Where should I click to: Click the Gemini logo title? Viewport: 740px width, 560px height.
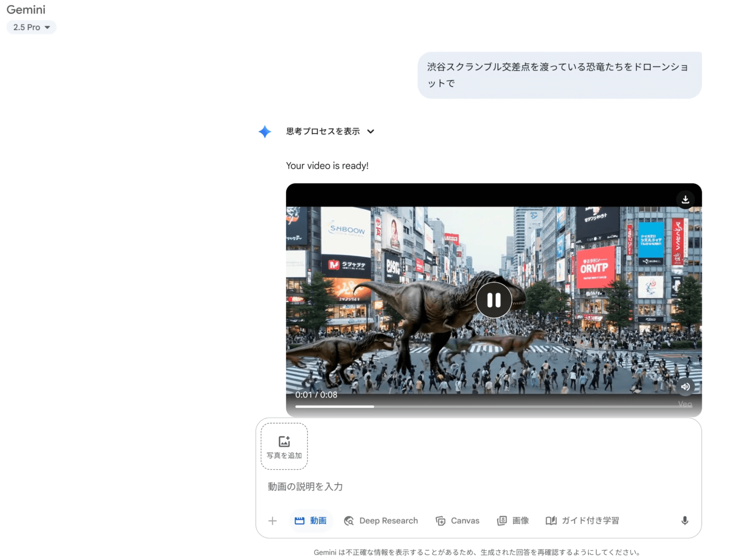tap(26, 10)
